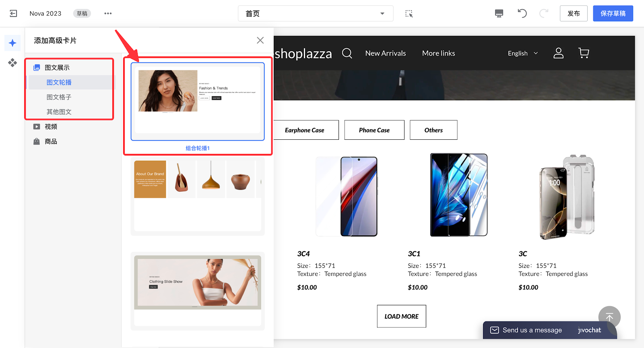Open the shopping cart icon
644x348 pixels.
pos(584,53)
